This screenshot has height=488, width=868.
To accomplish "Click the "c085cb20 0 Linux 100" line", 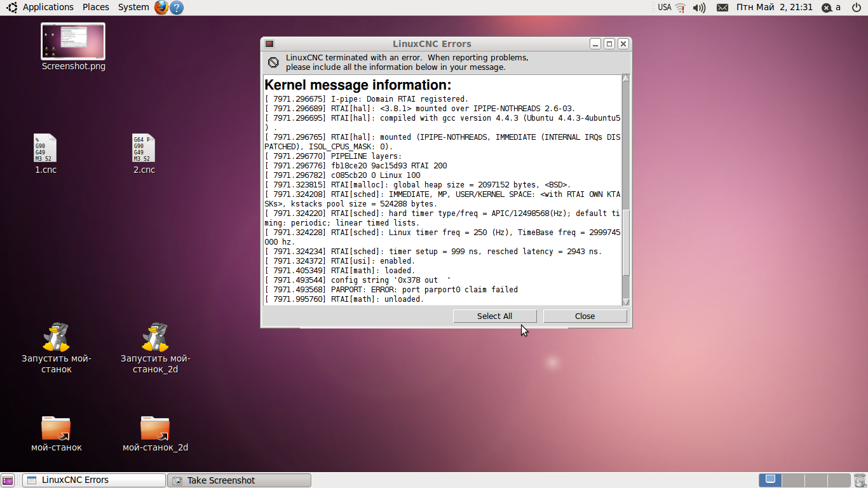I will point(342,175).
